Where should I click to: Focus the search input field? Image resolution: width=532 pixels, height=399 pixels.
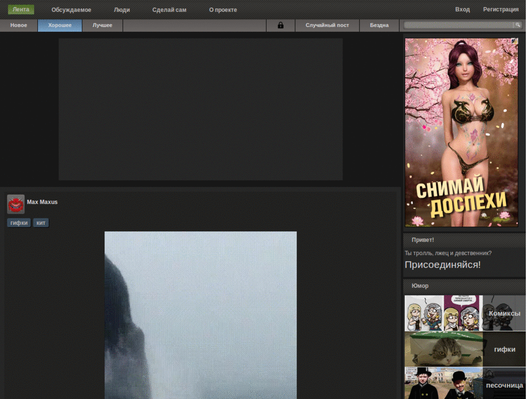[458, 25]
